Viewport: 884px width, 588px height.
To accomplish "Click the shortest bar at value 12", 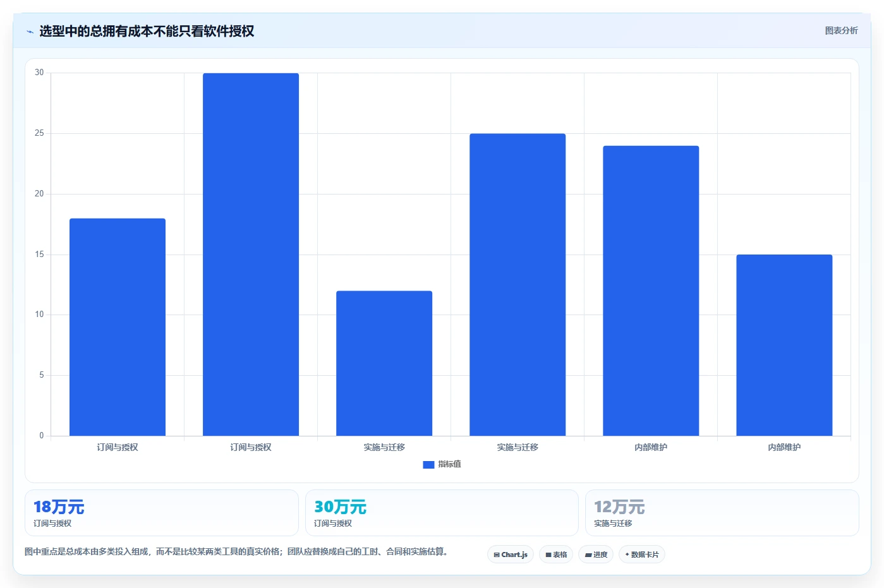I will point(384,363).
